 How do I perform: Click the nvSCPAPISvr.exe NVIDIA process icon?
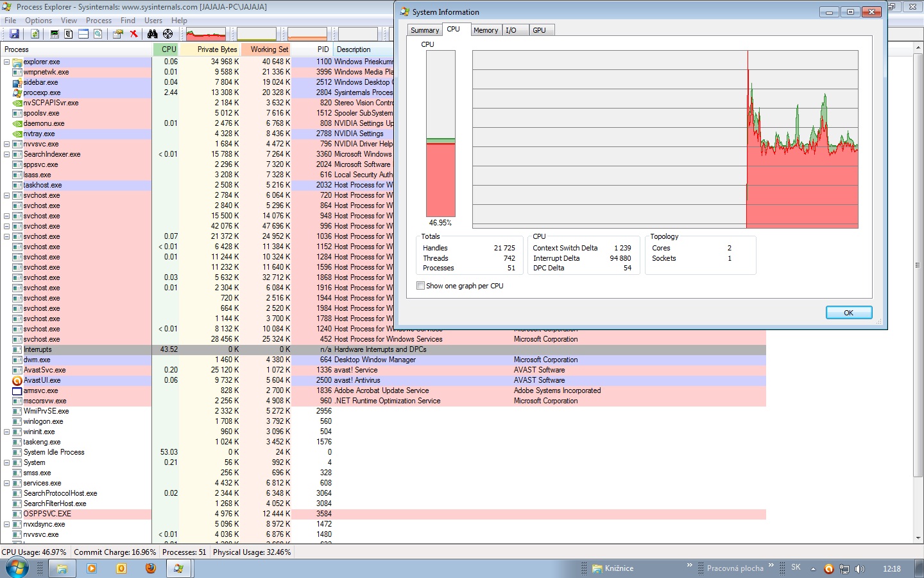(17, 103)
